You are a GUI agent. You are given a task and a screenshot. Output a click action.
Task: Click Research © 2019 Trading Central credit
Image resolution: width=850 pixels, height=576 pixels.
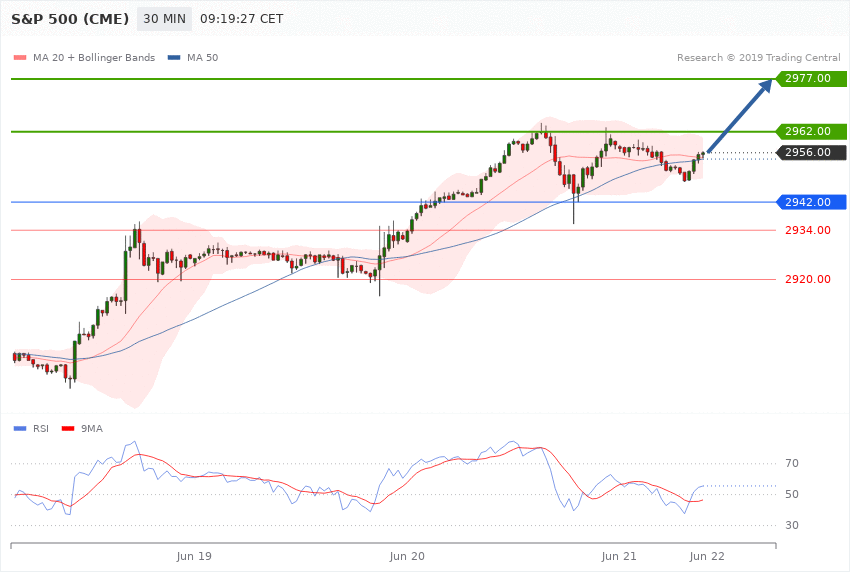click(758, 57)
